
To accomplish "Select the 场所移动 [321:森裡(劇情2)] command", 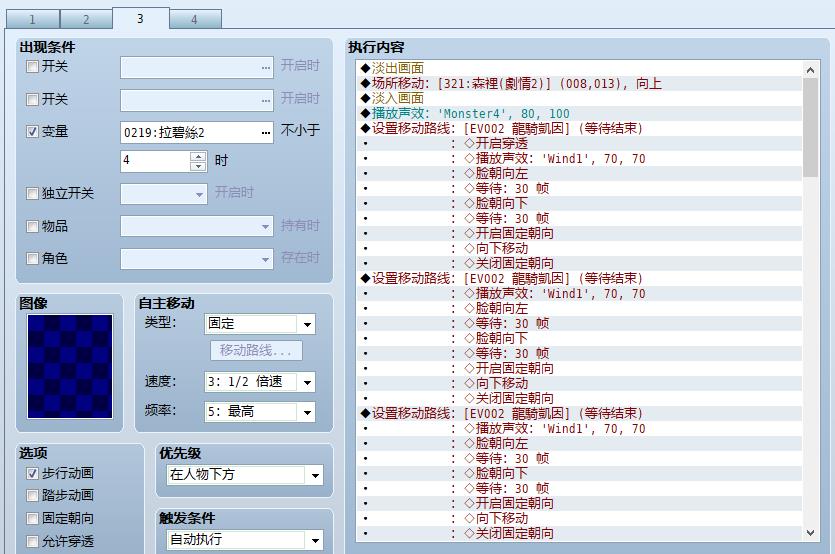I will coord(580,84).
